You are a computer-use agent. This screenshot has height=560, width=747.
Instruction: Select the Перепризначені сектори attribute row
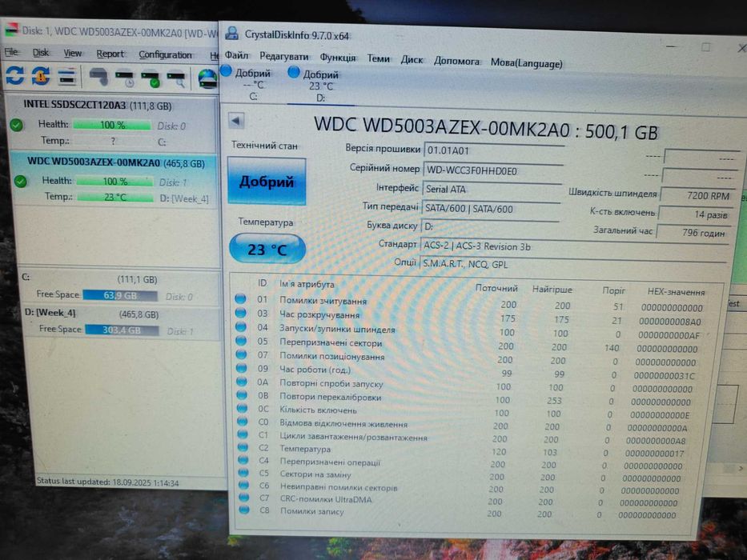point(468,345)
